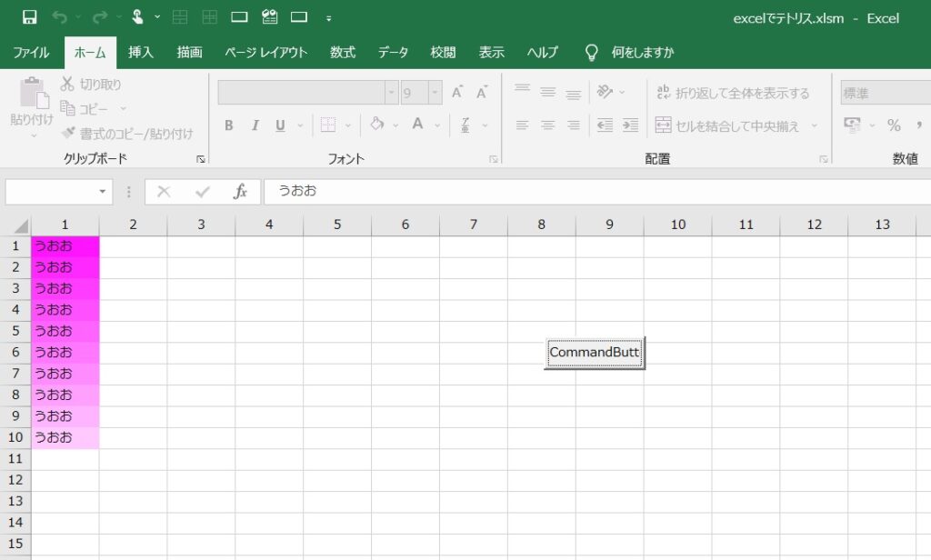Screen dimensions: 931x560
Task: Open the Borders dropdown arrow
Action: [x=348, y=125]
